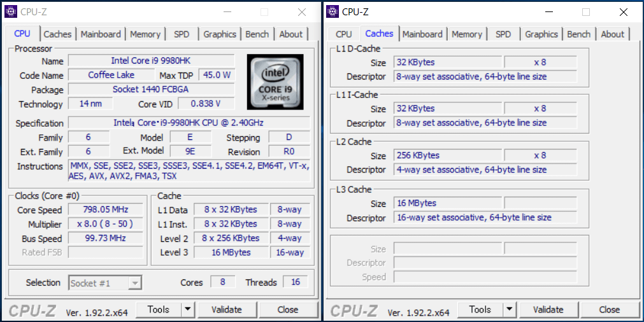The width and height of the screenshot is (644, 322).
Task: Click the processor Name field Intel Core i9 9980HK
Action: point(152,60)
